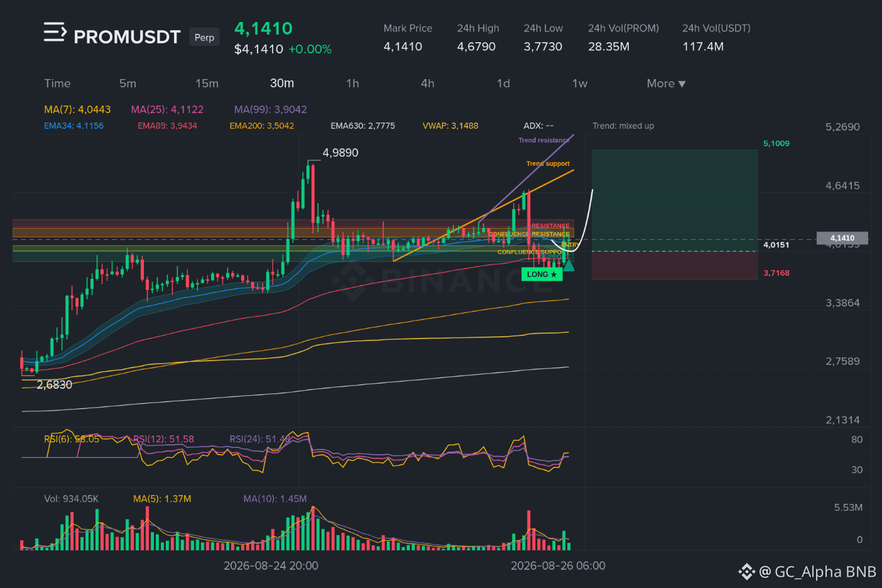This screenshot has height=588, width=882.
Task: Select the MA(25): 4,1122 indicator label
Action: tap(167, 109)
